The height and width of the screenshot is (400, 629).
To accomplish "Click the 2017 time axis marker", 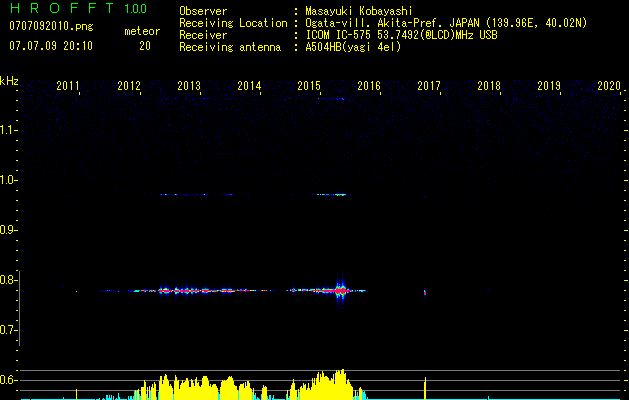I will pyautogui.click(x=429, y=86).
